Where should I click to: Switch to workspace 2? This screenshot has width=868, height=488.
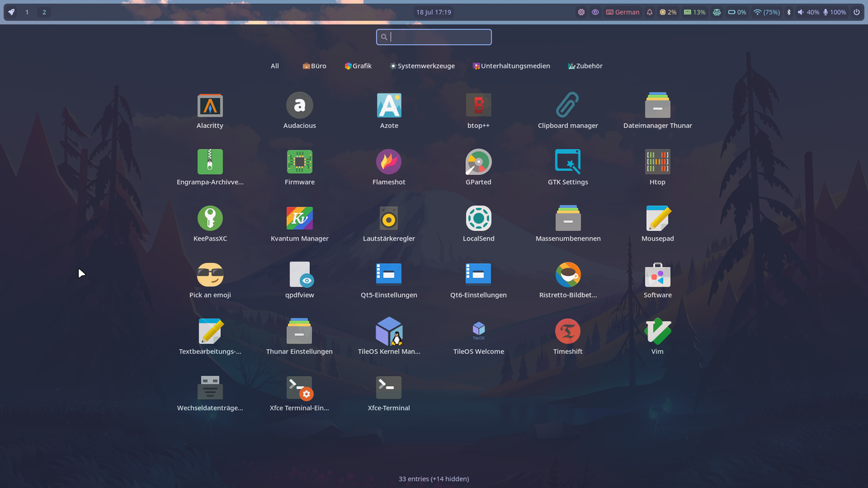click(44, 12)
